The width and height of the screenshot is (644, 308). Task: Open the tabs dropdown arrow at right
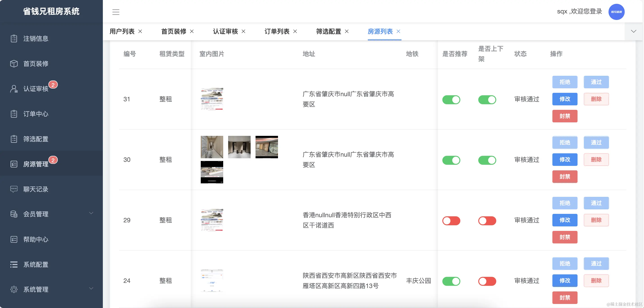click(x=633, y=31)
